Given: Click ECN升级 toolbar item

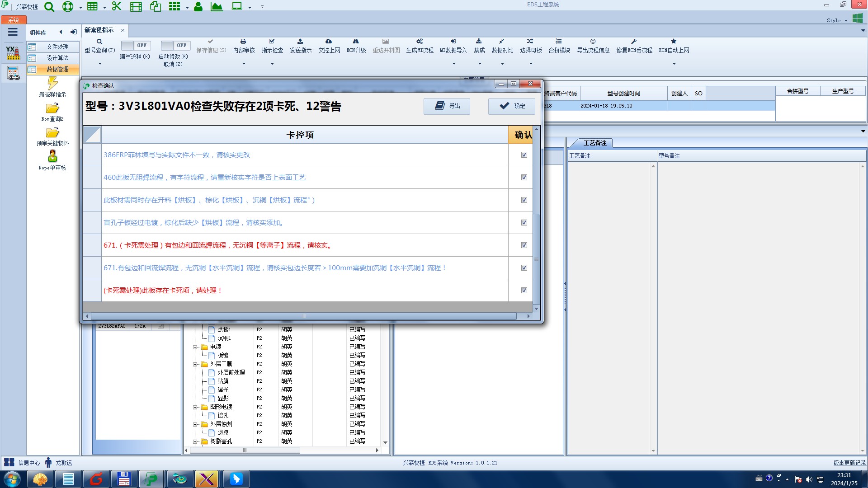Looking at the screenshot, I should pyautogui.click(x=356, y=46).
